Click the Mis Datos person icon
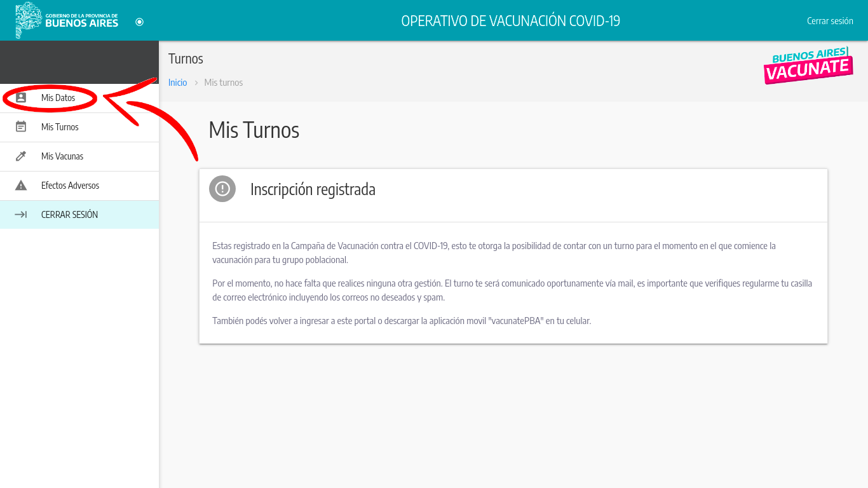Image resolution: width=868 pixels, height=488 pixels. click(x=21, y=98)
